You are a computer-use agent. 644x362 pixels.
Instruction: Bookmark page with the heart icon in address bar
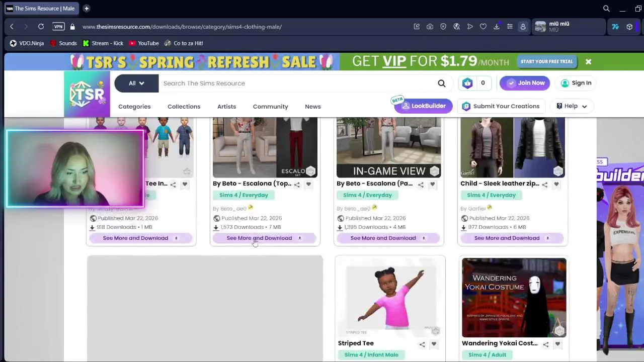[x=483, y=27]
